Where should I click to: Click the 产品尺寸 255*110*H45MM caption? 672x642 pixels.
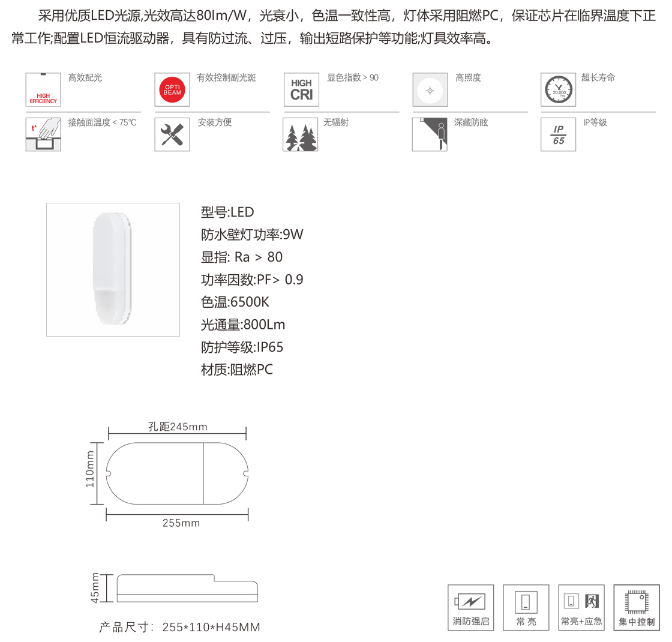[179, 627]
